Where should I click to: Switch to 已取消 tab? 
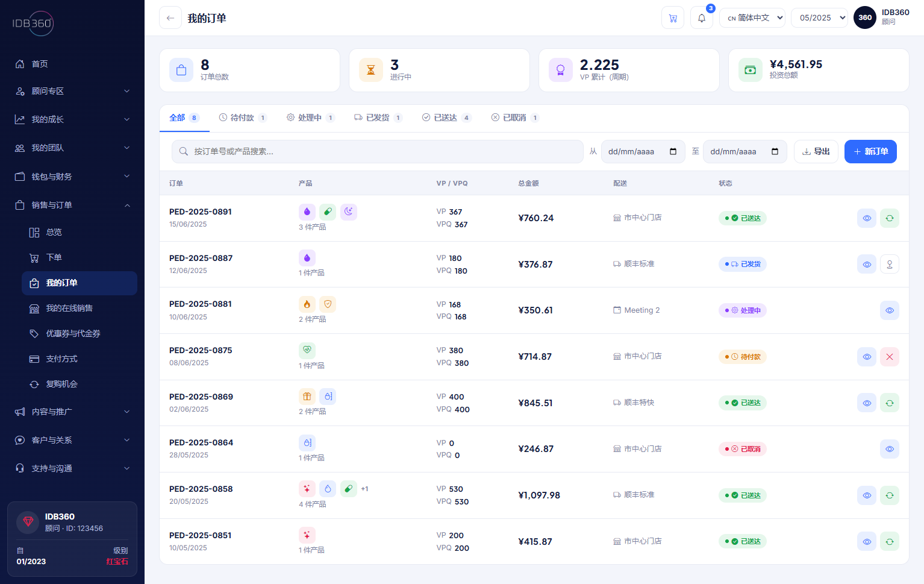[515, 118]
